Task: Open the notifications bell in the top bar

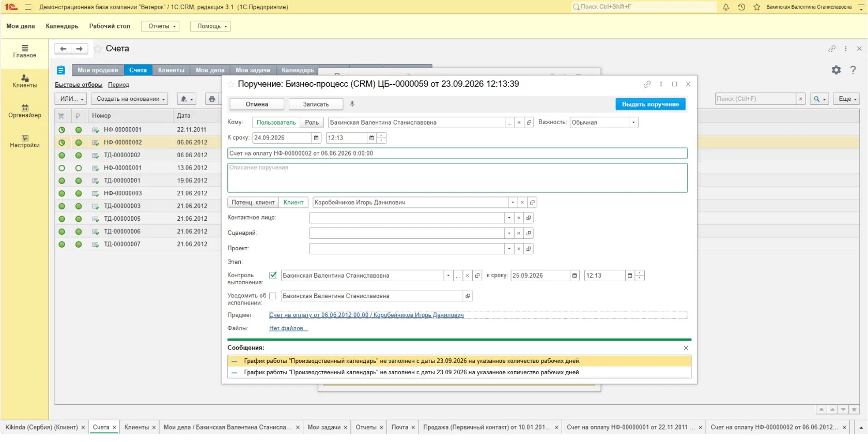Action: pyautogui.click(x=726, y=7)
